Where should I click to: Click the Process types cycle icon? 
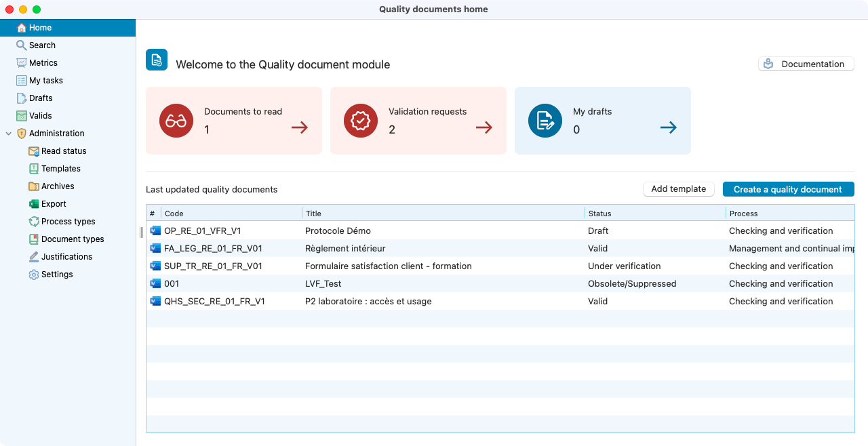pyautogui.click(x=34, y=222)
